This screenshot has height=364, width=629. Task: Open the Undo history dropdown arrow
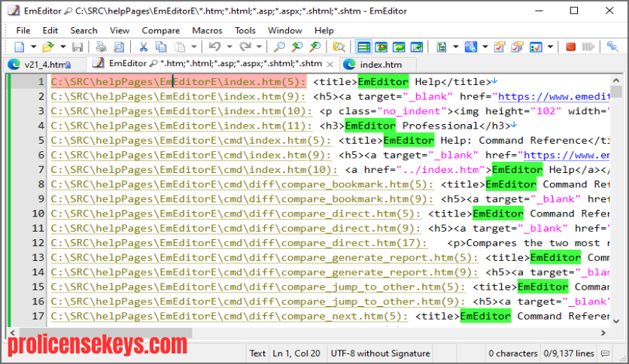coord(229,47)
